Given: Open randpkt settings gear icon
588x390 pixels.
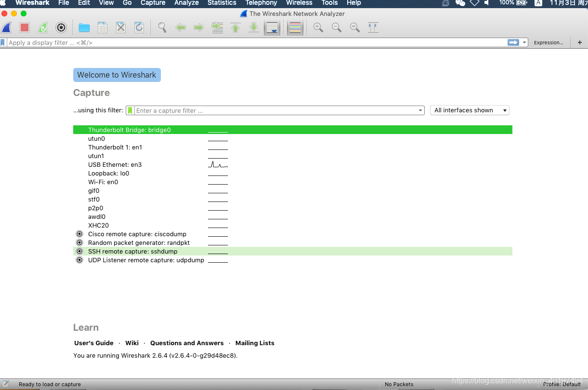Looking at the screenshot, I should (x=79, y=242).
